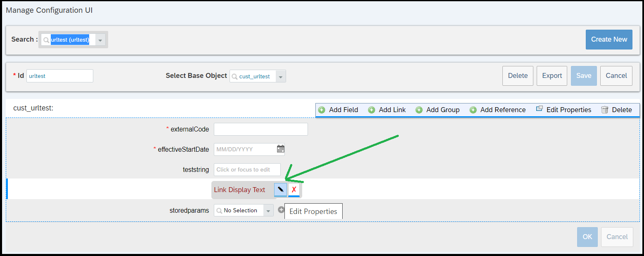Focus the externalCode input field

(x=261, y=129)
